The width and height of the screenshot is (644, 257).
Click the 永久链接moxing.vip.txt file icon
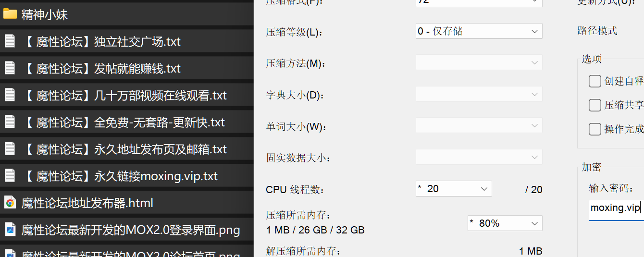[x=10, y=176]
